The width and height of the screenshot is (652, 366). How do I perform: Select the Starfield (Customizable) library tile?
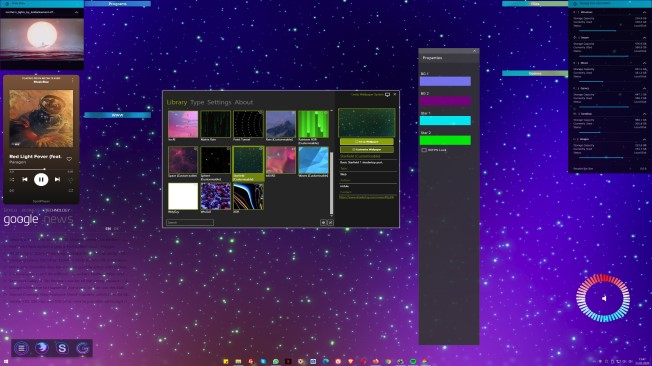pyautogui.click(x=248, y=163)
